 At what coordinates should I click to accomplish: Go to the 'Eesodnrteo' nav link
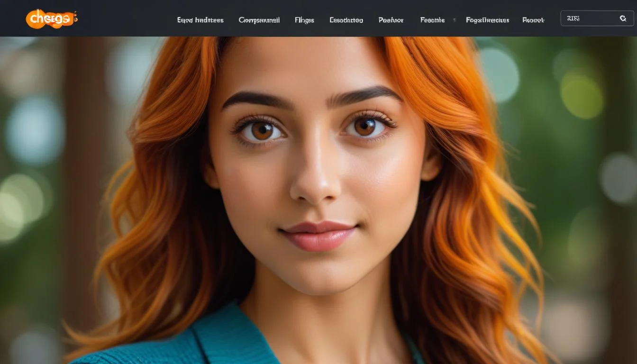coord(346,20)
